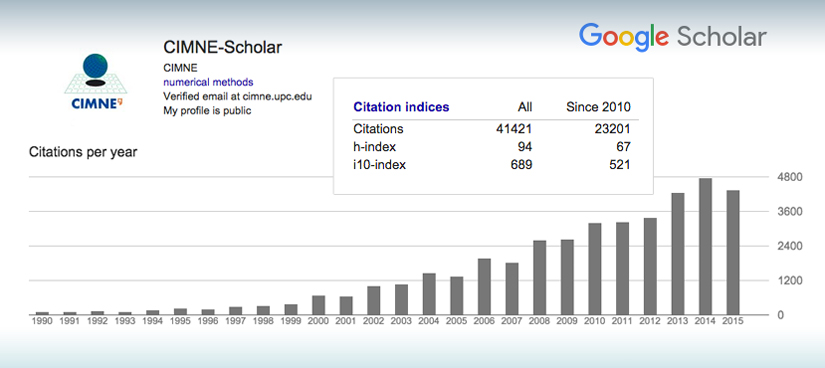The height and width of the screenshot is (368, 825).
Task: Click the 2010 citations bar
Action: click(595, 269)
